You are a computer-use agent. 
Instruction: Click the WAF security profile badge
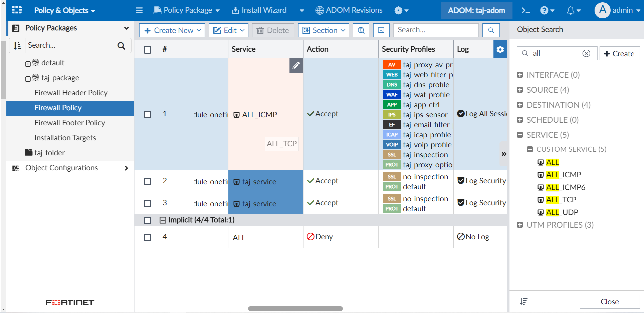392,95
